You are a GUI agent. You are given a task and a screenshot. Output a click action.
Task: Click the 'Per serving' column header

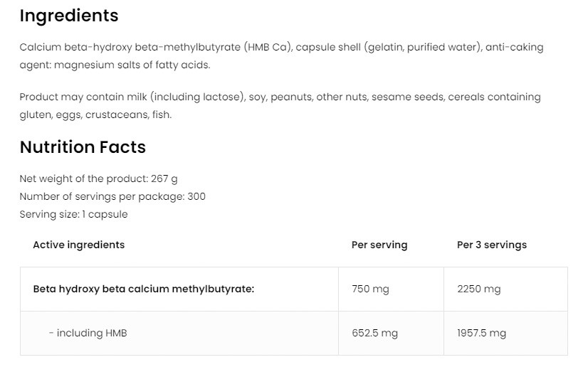point(379,245)
